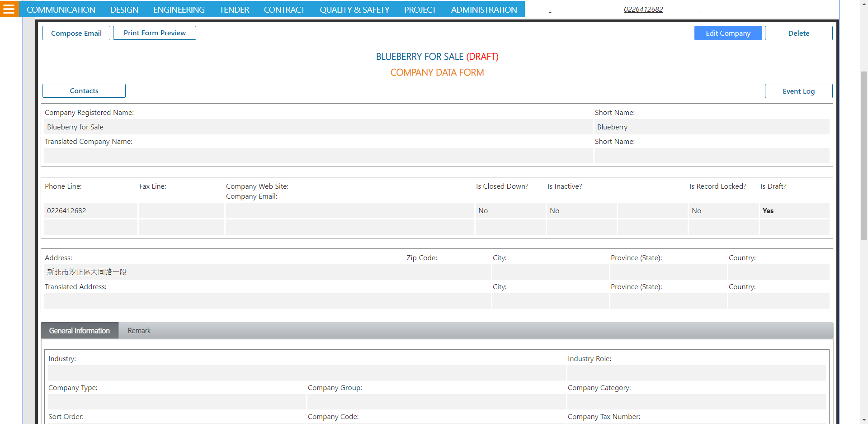Select the General Information tab
This screenshot has width=868, height=424.
(x=80, y=331)
